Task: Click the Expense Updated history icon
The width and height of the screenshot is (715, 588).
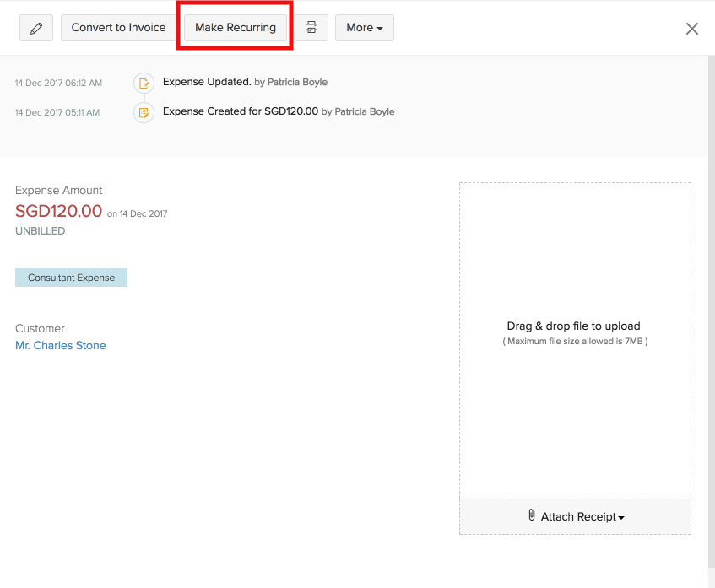Action: pos(144,83)
